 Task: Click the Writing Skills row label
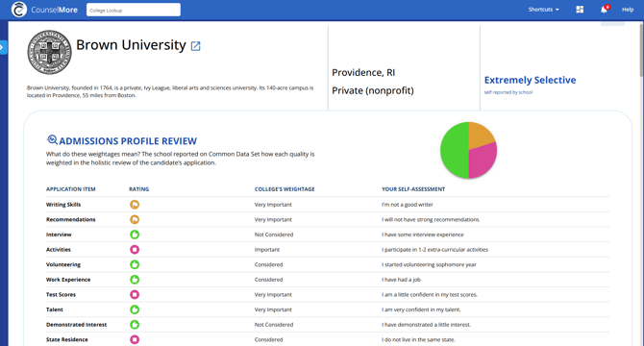pyautogui.click(x=63, y=205)
